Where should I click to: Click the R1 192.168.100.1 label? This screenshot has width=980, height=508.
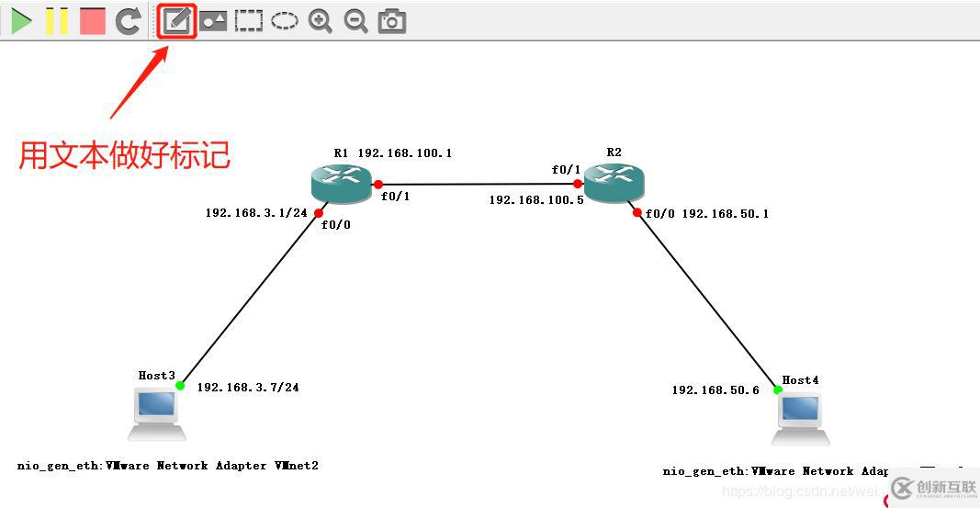click(392, 153)
